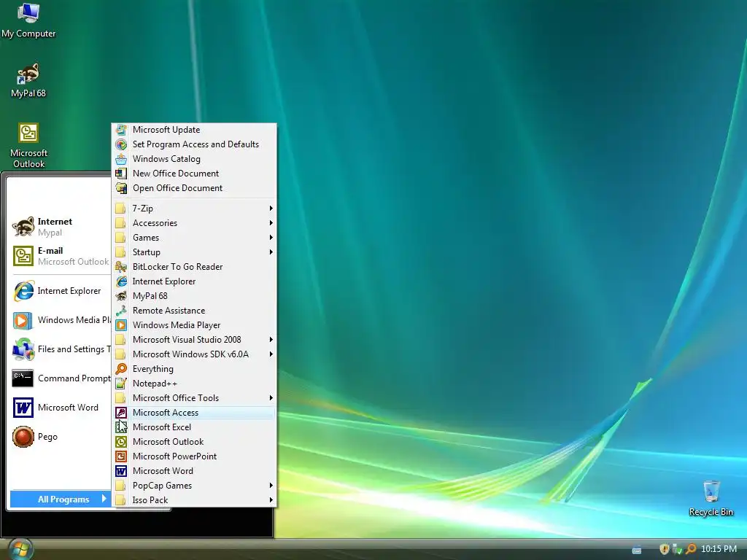This screenshot has height=560, width=747.
Task: Click the MyPal 68 raccoon icon in All Programs
Action: [122, 296]
